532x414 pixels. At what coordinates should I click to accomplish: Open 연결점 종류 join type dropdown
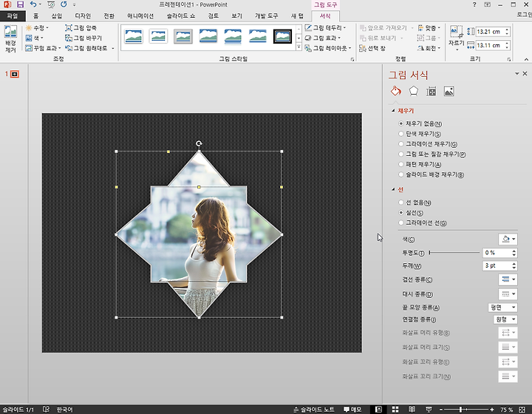[x=505, y=319]
